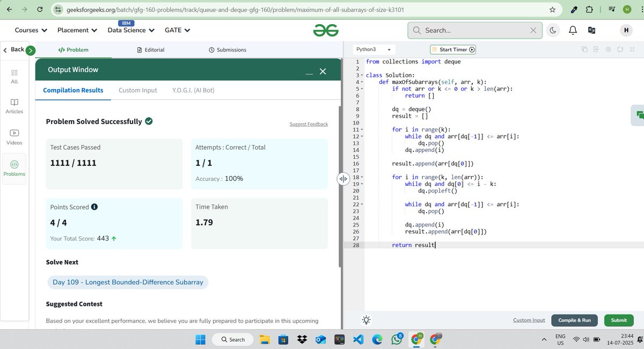
Task: Click the Search field on GeeksforGeeks
Action: tap(474, 31)
